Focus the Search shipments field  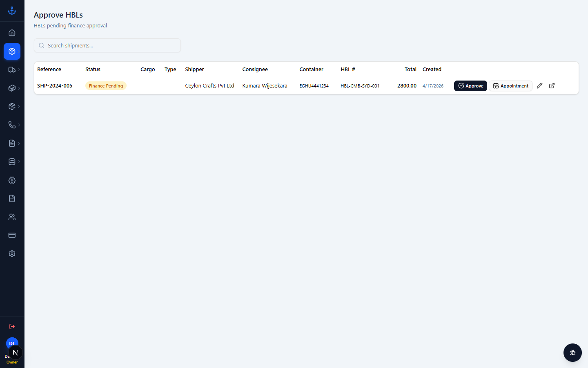click(107, 45)
